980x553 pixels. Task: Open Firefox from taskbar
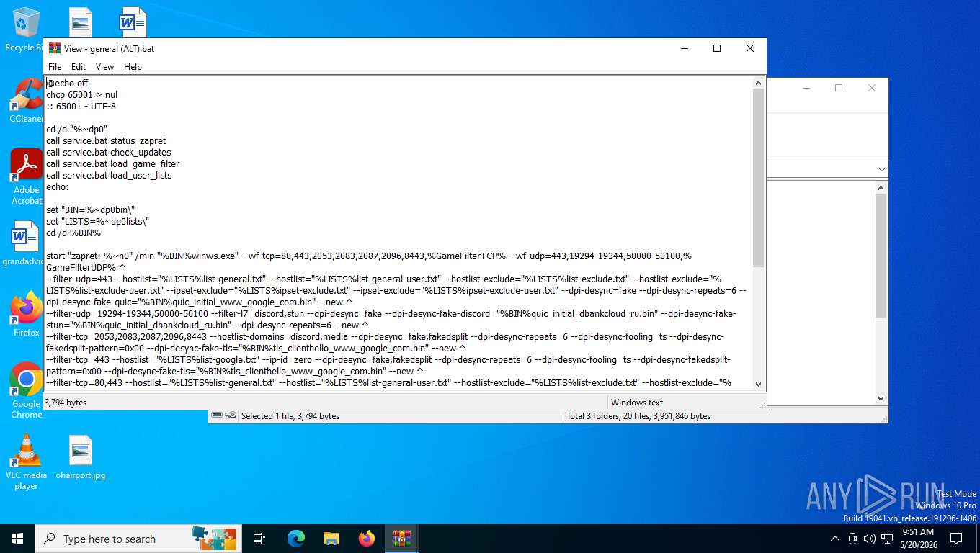pos(367,539)
